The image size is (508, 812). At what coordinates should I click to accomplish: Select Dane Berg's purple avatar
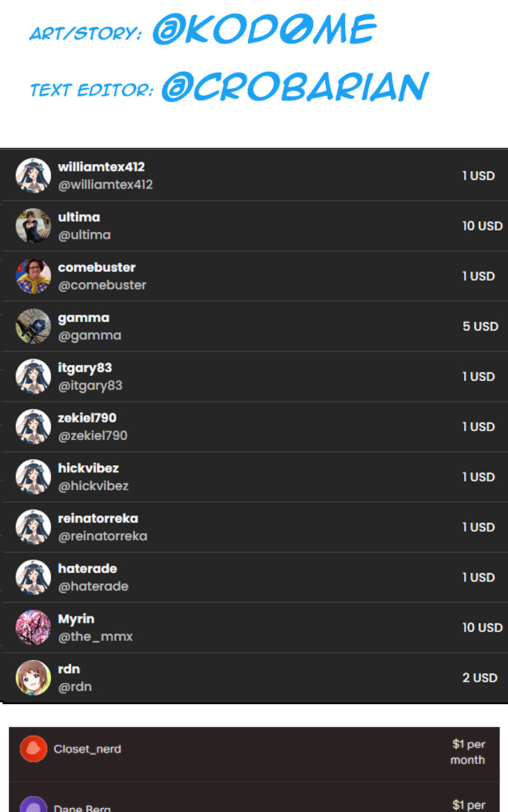(34, 804)
